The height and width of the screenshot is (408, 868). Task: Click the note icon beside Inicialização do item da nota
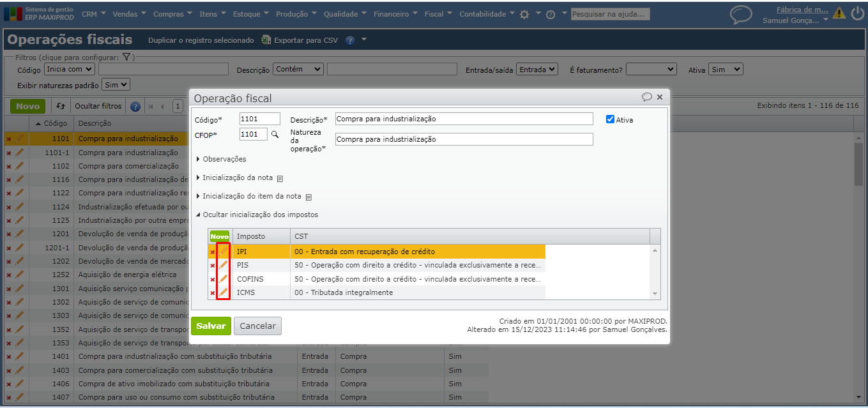[308, 197]
